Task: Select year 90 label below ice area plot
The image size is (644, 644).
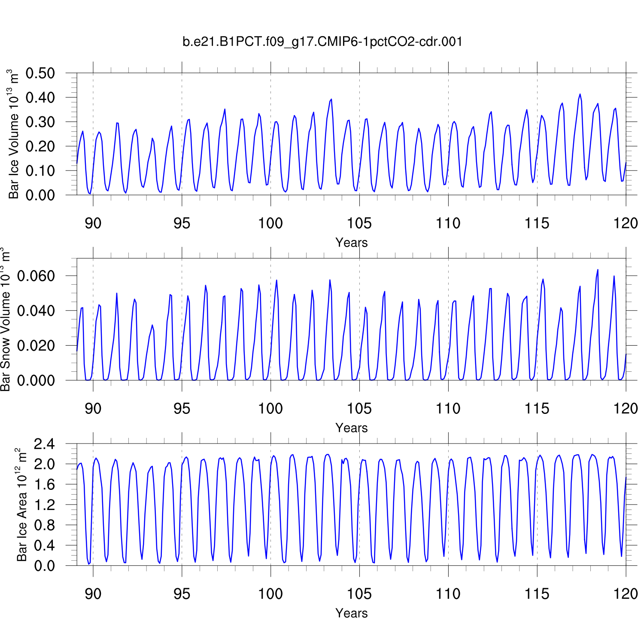Action: point(93,594)
